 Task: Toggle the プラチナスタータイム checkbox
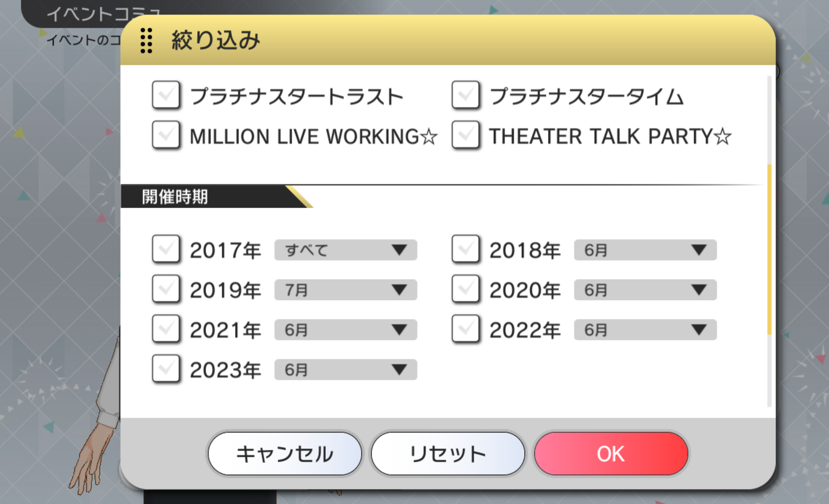click(x=465, y=95)
